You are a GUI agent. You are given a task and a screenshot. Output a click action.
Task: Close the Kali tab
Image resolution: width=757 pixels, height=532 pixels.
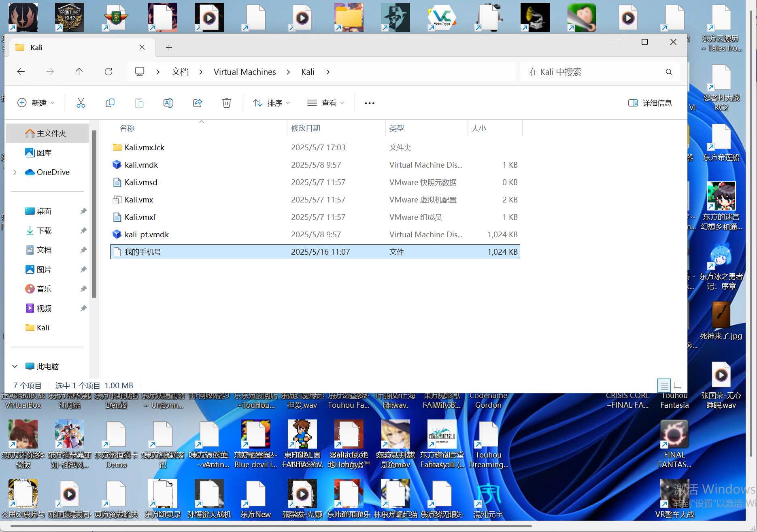[x=142, y=47]
